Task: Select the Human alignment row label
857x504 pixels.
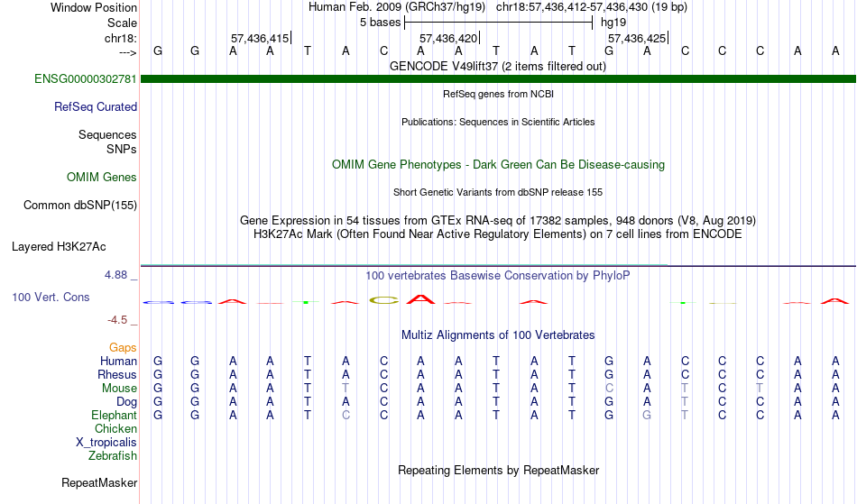Action: pyautogui.click(x=118, y=361)
